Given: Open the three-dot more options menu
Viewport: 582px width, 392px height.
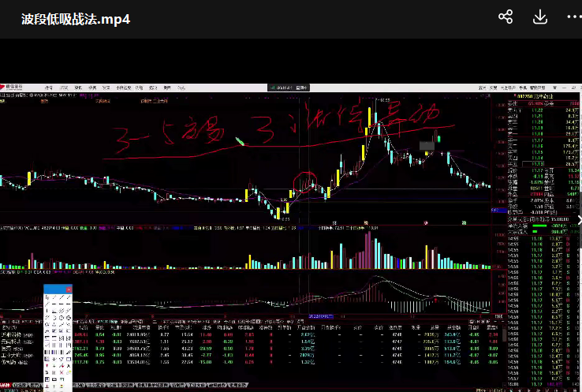Looking at the screenshot, I should (x=569, y=17).
